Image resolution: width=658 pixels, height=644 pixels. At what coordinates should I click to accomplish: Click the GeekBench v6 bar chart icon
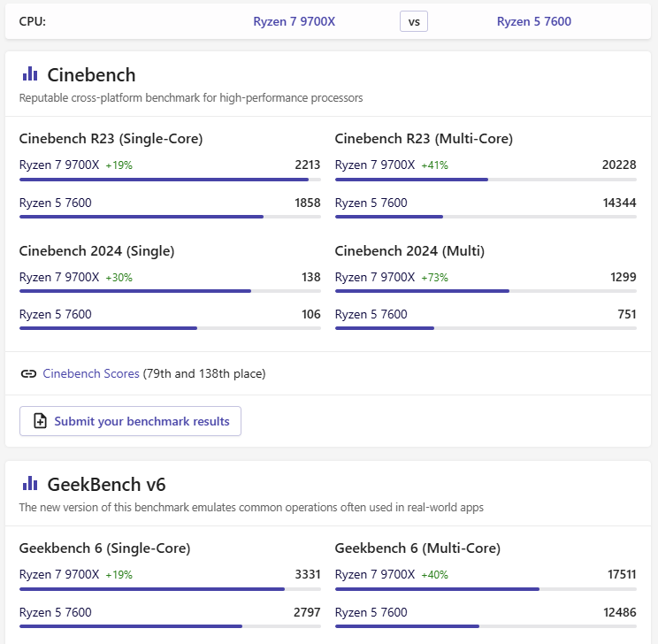tap(30, 484)
